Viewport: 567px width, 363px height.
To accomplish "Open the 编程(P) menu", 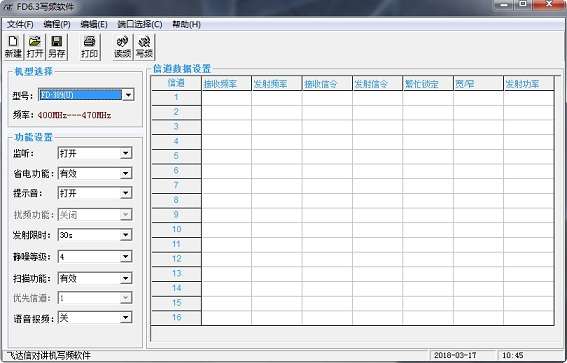I will click(x=57, y=25).
